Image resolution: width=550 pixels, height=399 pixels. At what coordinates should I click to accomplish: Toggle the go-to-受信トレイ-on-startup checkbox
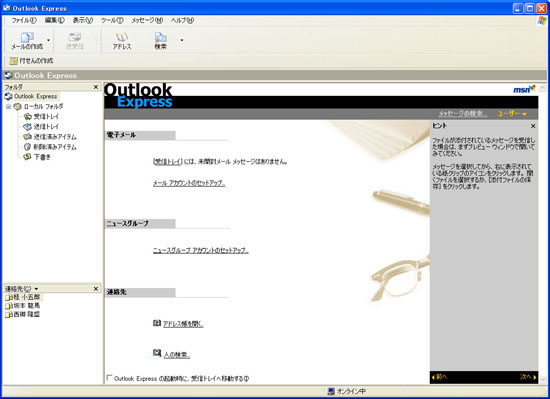109,378
